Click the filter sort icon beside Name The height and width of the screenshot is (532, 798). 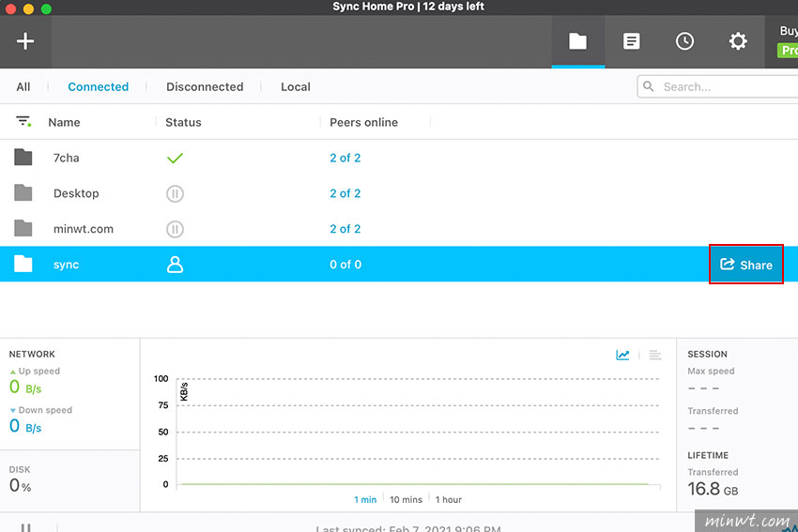point(23,122)
